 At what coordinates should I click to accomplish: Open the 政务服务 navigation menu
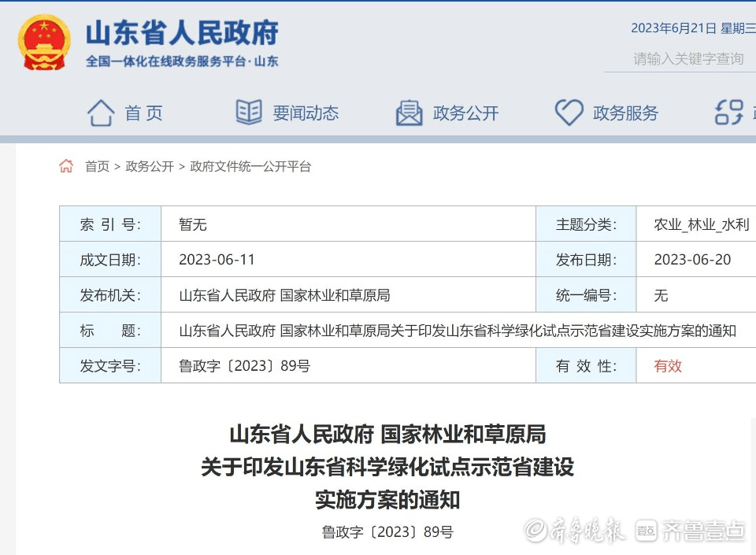(x=625, y=113)
